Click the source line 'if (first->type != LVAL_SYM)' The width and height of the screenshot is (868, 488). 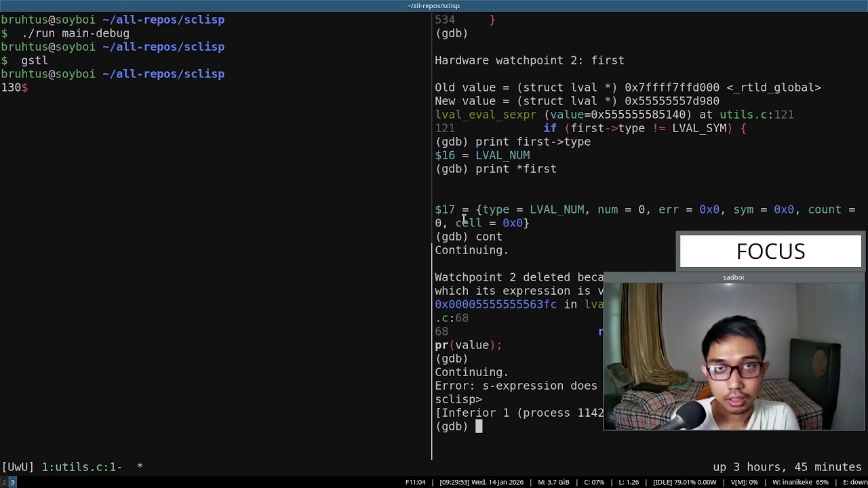click(645, 128)
